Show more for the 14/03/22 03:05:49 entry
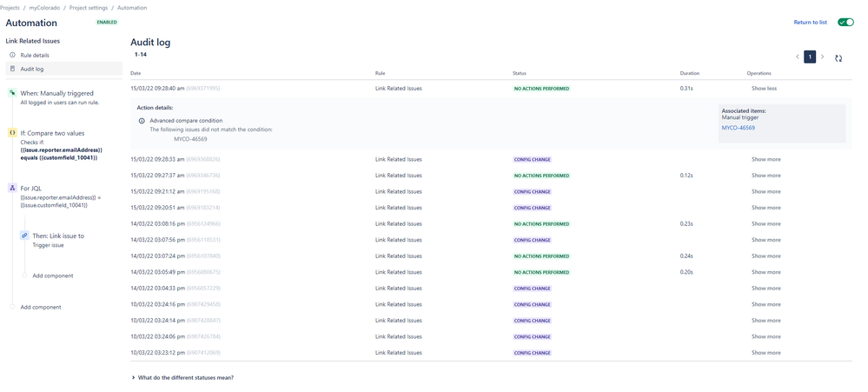The height and width of the screenshot is (392, 868). click(766, 272)
